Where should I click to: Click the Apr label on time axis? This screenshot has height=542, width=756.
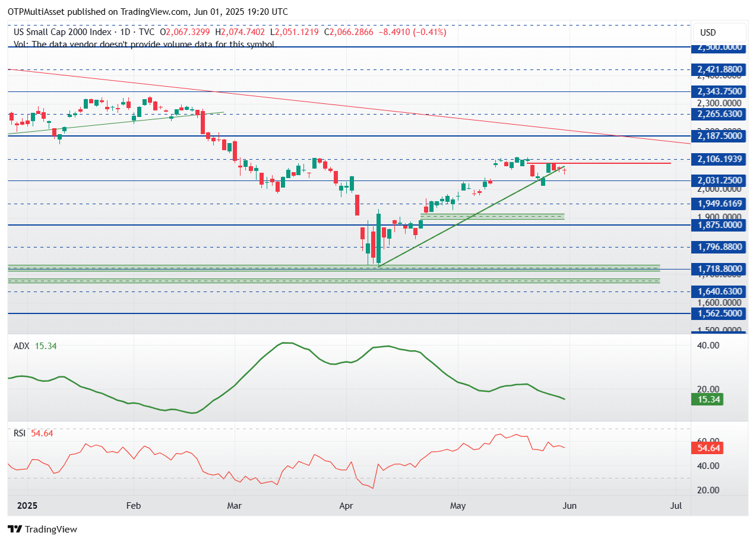point(346,506)
